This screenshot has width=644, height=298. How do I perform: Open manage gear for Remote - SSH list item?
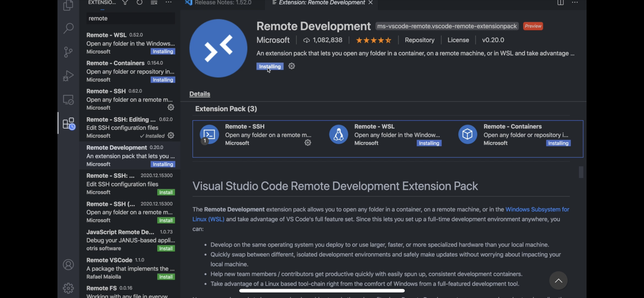(x=171, y=107)
